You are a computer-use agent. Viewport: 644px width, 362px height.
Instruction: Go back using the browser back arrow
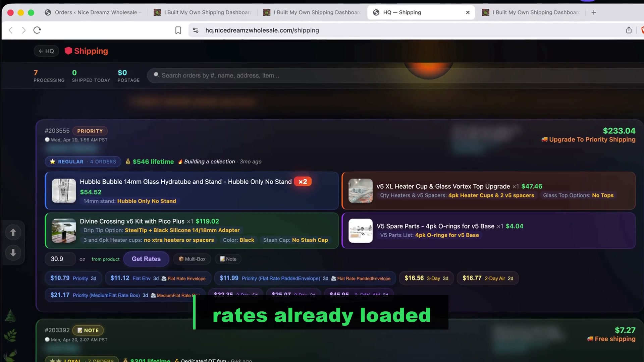pyautogui.click(x=11, y=30)
